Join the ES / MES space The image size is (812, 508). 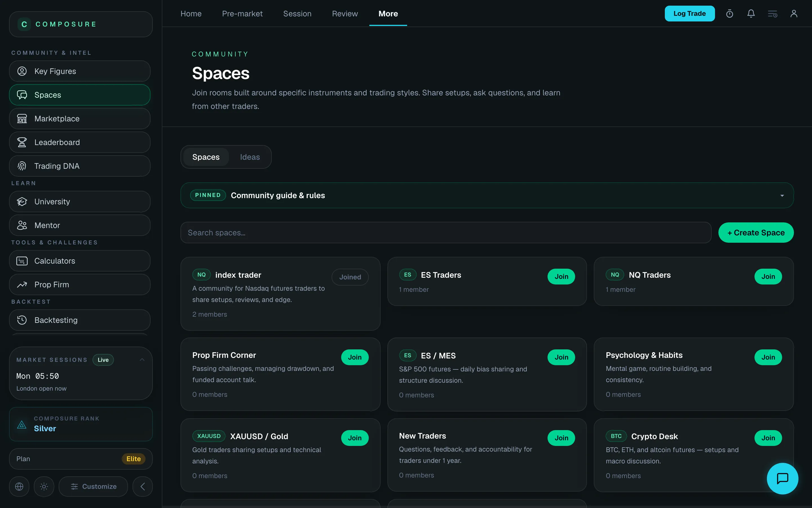click(x=561, y=357)
